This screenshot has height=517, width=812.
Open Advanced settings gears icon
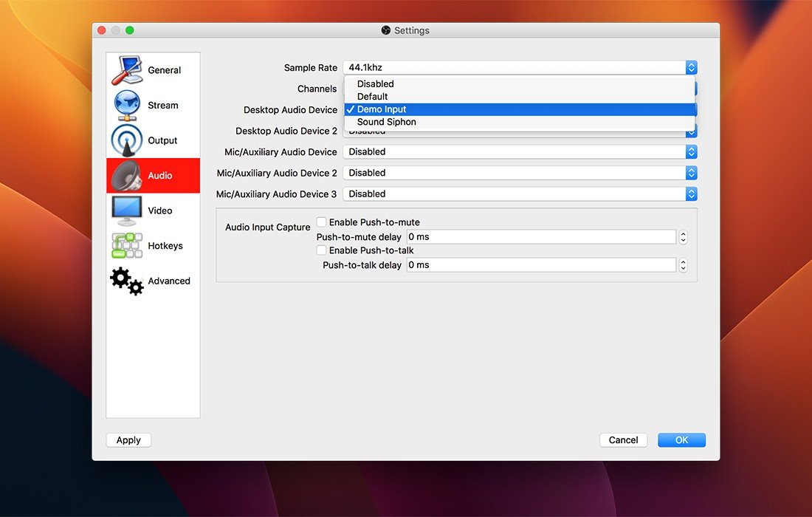(127, 281)
